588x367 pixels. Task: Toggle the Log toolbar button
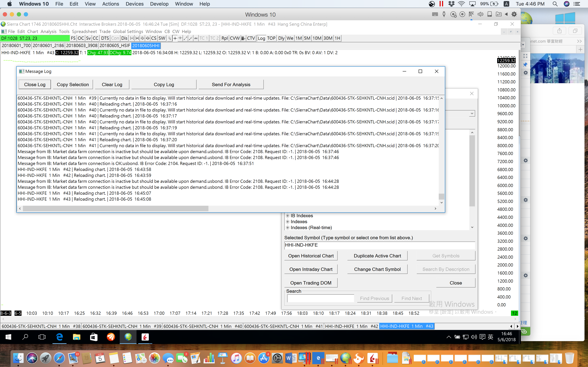point(261,38)
